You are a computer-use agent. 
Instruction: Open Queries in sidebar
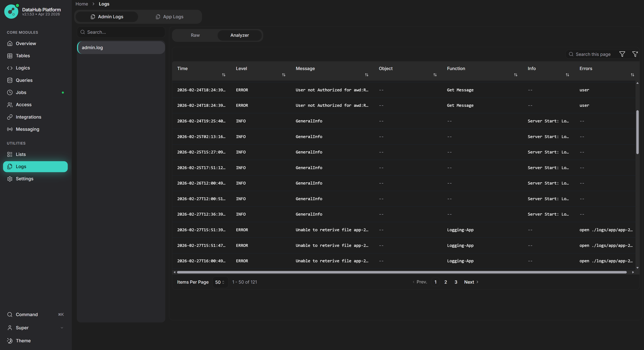click(x=35, y=80)
